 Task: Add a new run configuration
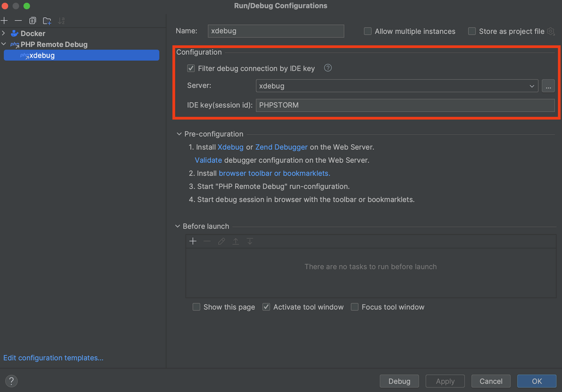coord(4,21)
